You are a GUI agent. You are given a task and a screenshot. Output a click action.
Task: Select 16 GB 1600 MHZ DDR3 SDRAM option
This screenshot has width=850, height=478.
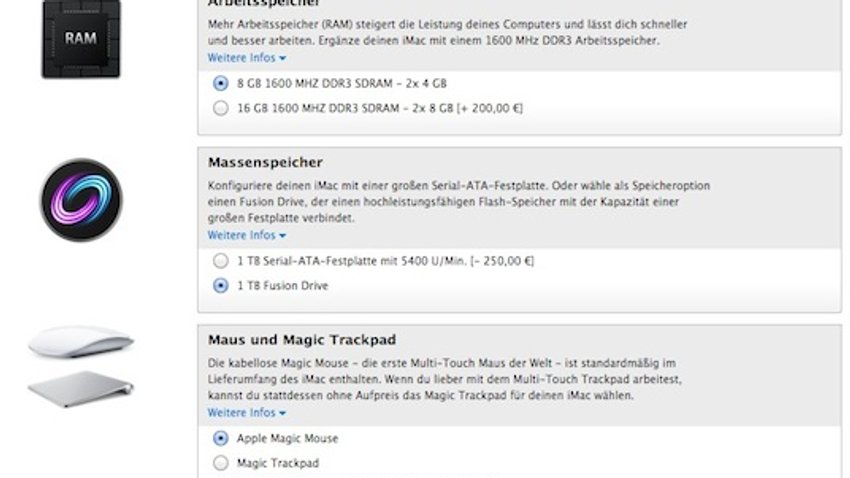click(221, 108)
